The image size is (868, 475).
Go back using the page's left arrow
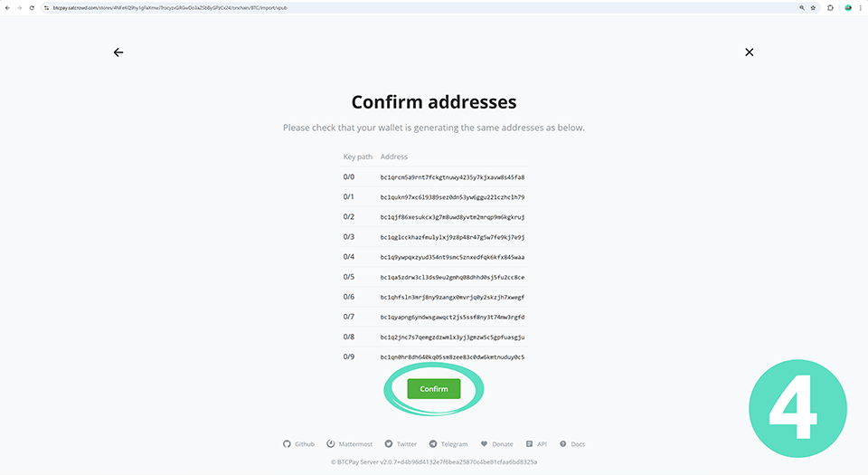click(118, 52)
